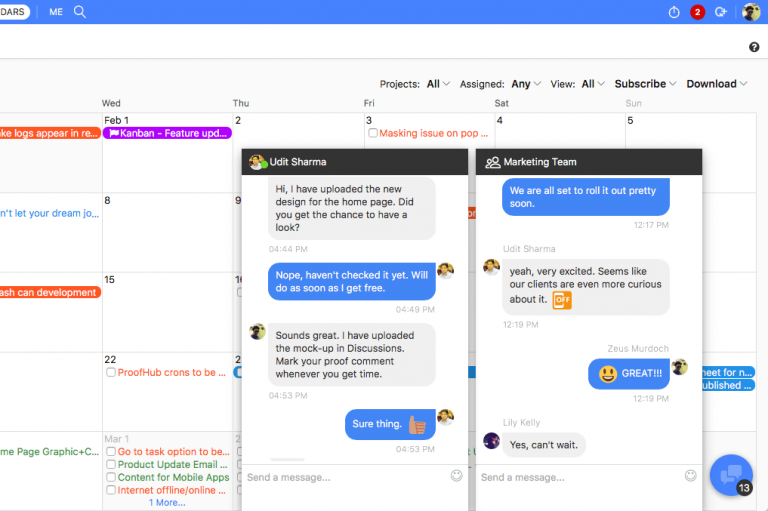Check the ProofHub crons task checkbox
The height and width of the screenshot is (511, 768).
click(111, 373)
